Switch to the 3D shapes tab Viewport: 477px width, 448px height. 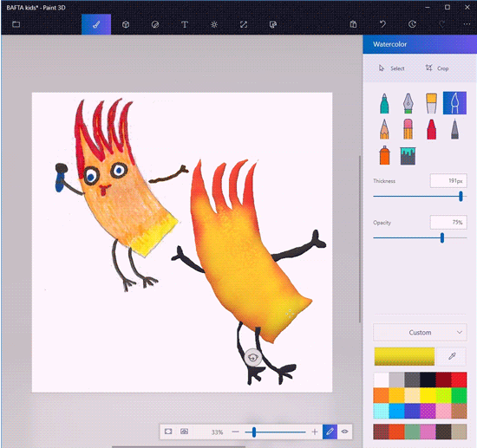coord(126,24)
